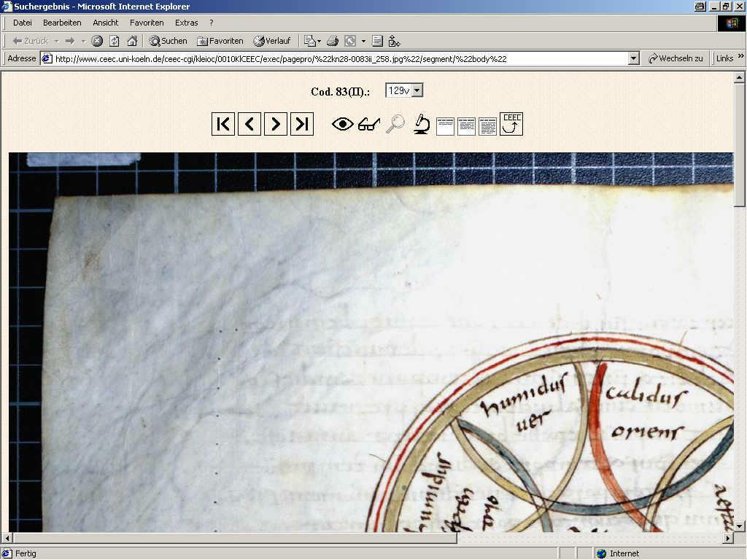Screen dimensions: 747x560
Task: Open the Extras menu
Action: point(186,23)
